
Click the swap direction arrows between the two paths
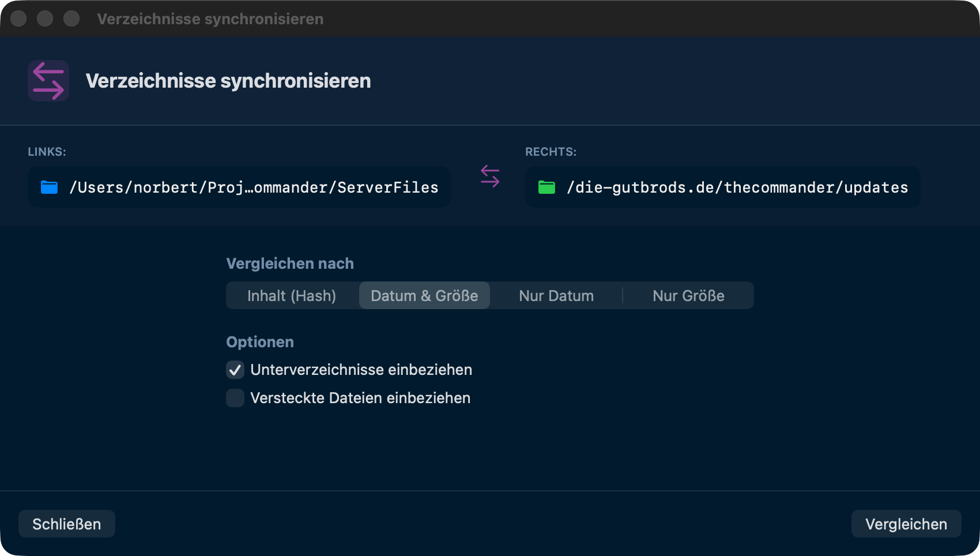(x=489, y=176)
